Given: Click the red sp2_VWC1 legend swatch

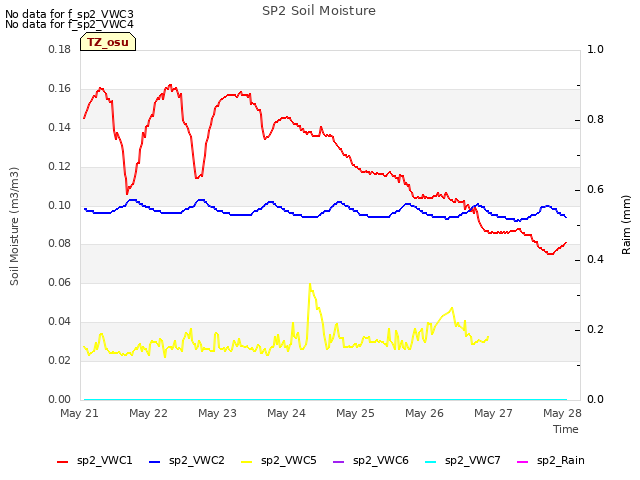Looking at the screenshot, I should click(x=62, y=462).
